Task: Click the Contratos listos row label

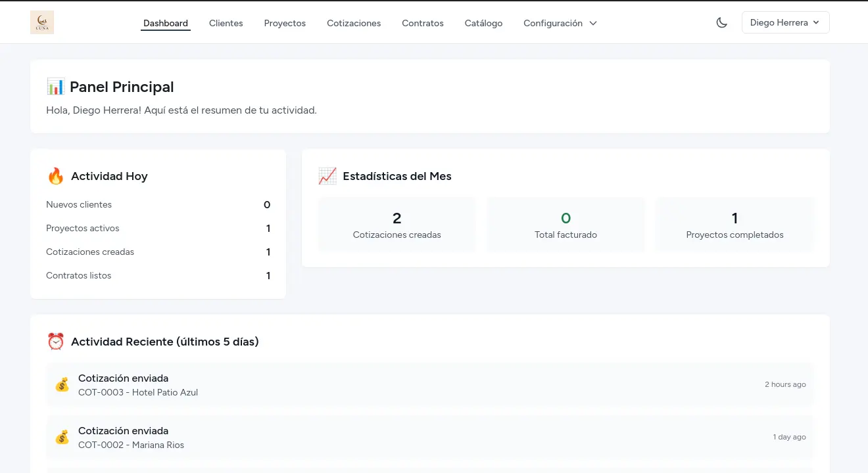Action: (79, 275)
